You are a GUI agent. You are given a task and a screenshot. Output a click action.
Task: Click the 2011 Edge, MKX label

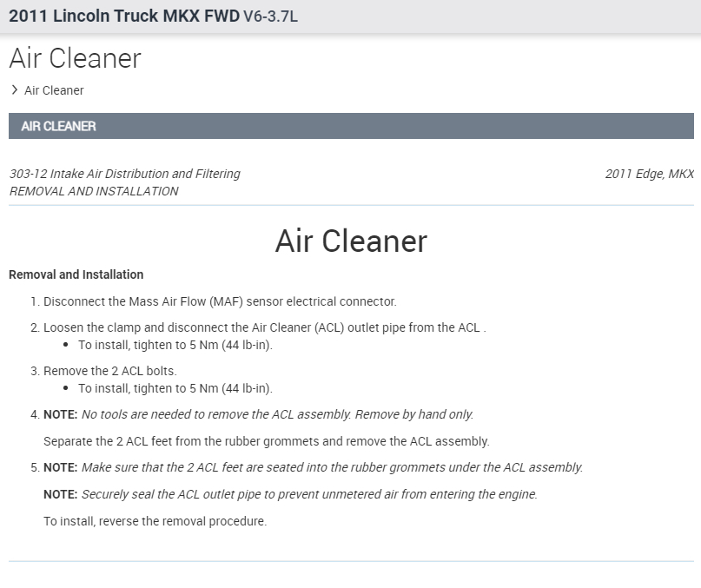[649, 174]
